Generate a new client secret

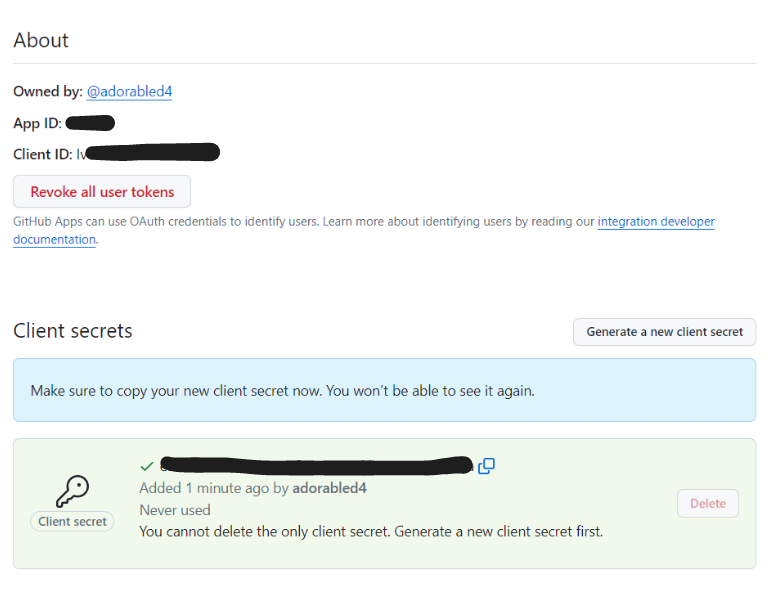664,332
